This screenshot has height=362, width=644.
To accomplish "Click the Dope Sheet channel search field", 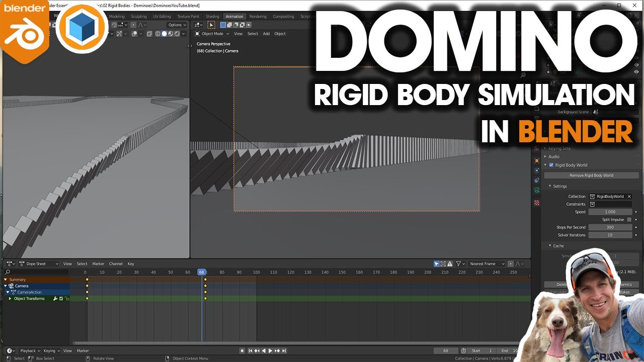I will (x=36, y=272).
